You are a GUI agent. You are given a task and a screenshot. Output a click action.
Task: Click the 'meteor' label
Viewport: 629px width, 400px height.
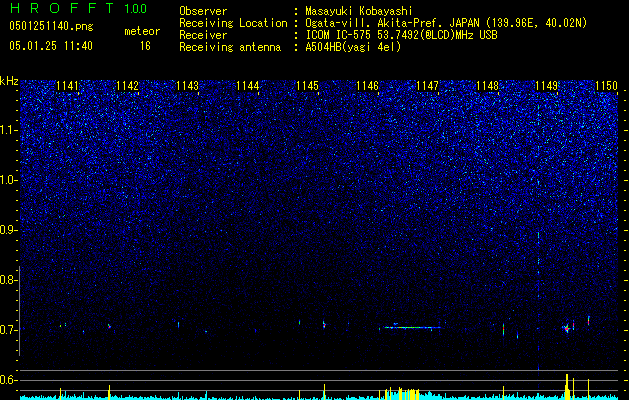coord(142,31)
